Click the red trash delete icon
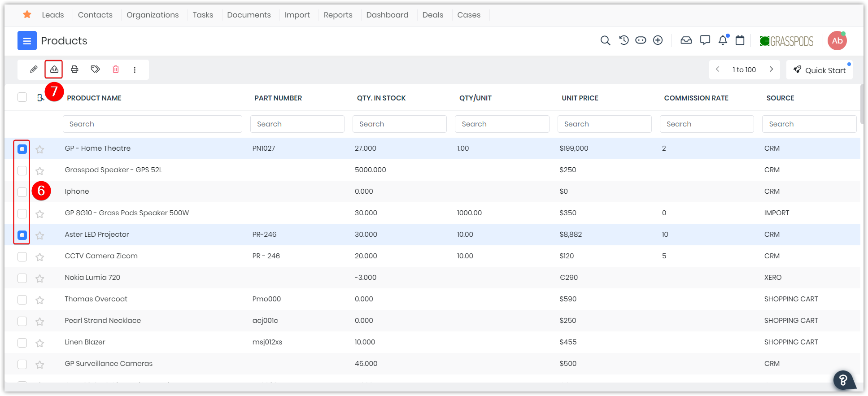The height and width of the screenshot is (396, 868). (116, 69)
